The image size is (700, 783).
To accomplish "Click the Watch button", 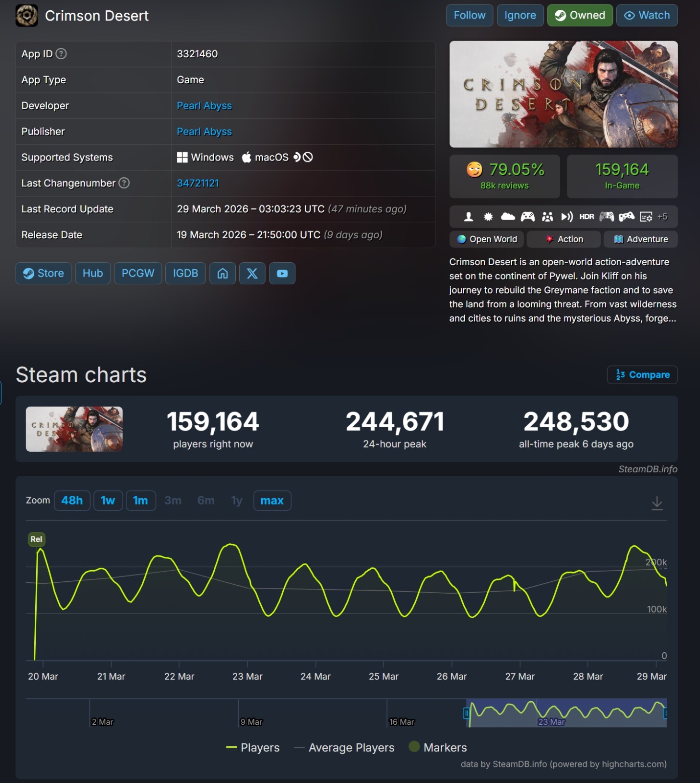I will pos(647,15).
